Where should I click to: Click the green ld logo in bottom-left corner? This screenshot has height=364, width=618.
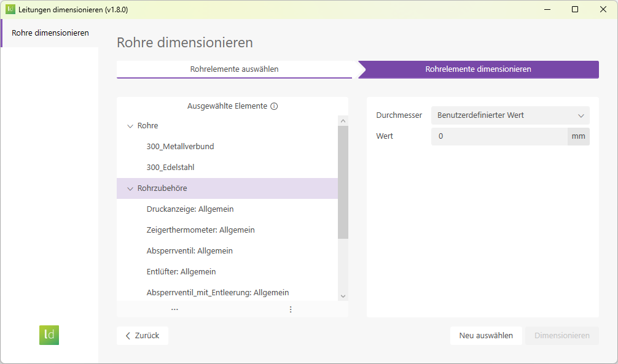[49, 335]
